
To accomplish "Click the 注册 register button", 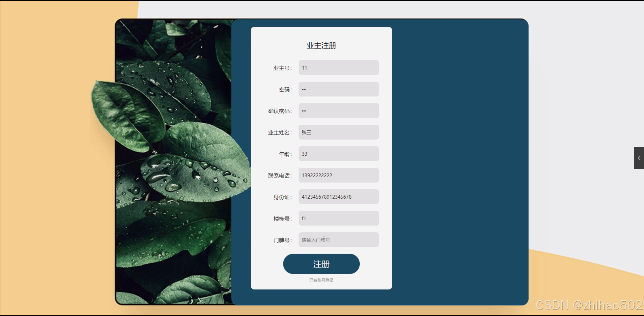I will point(321,264).
